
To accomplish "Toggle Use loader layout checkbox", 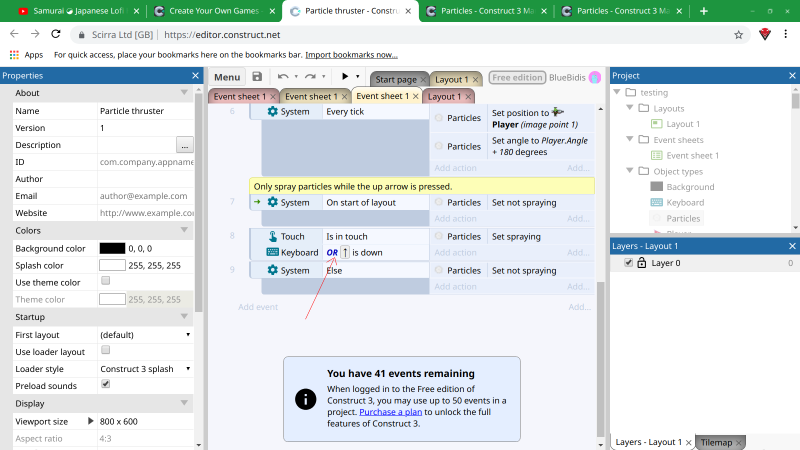I will (x=106, y=350).
